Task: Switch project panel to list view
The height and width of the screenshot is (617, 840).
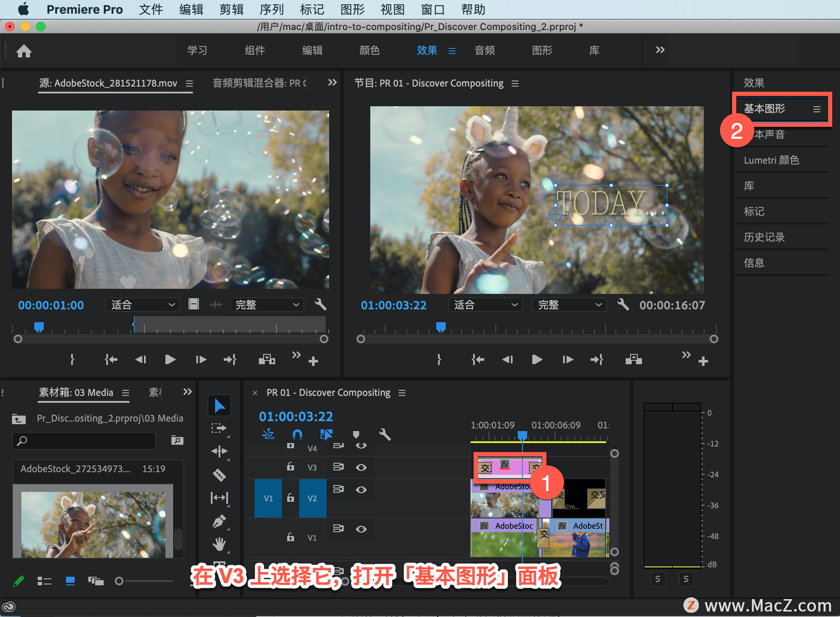Action: pos(45,581)
